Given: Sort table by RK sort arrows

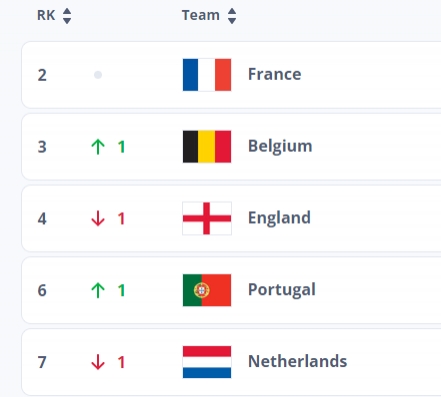Looking at the screenshot, I should coord(67,16).
